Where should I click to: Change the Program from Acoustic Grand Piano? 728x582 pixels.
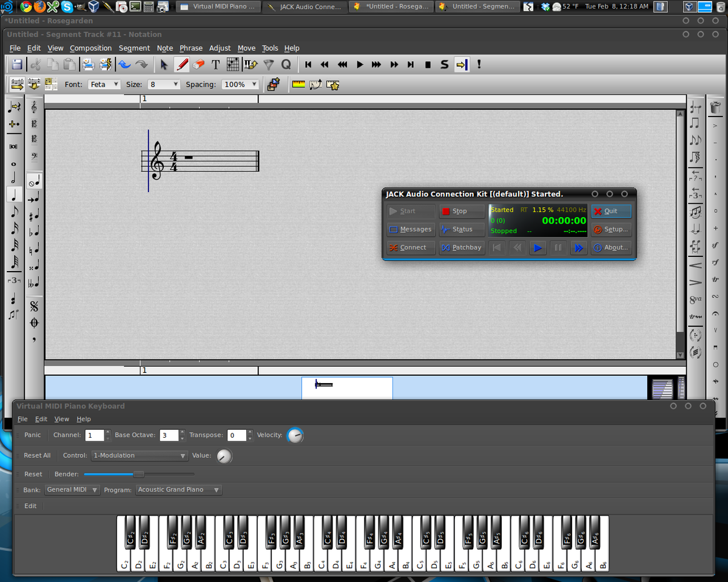[178, 490]
